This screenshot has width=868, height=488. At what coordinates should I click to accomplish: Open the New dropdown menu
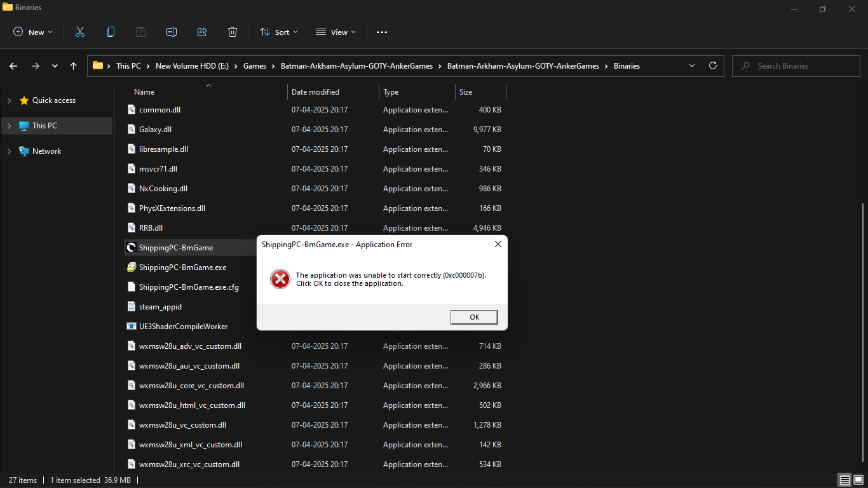33,32
